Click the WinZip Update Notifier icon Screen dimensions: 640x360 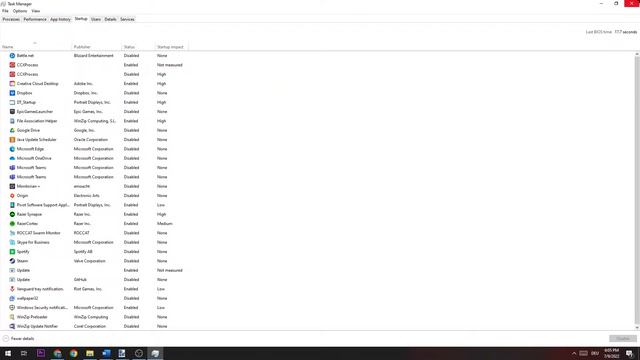[x=12, y=327]
